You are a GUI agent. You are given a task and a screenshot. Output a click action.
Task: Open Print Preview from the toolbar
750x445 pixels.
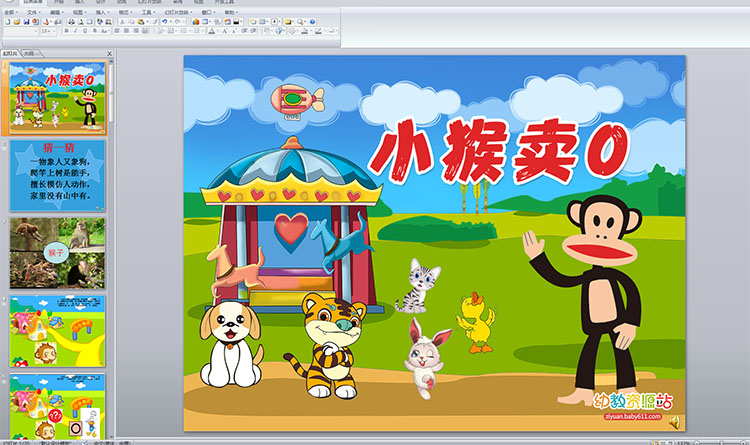(81, 22)
